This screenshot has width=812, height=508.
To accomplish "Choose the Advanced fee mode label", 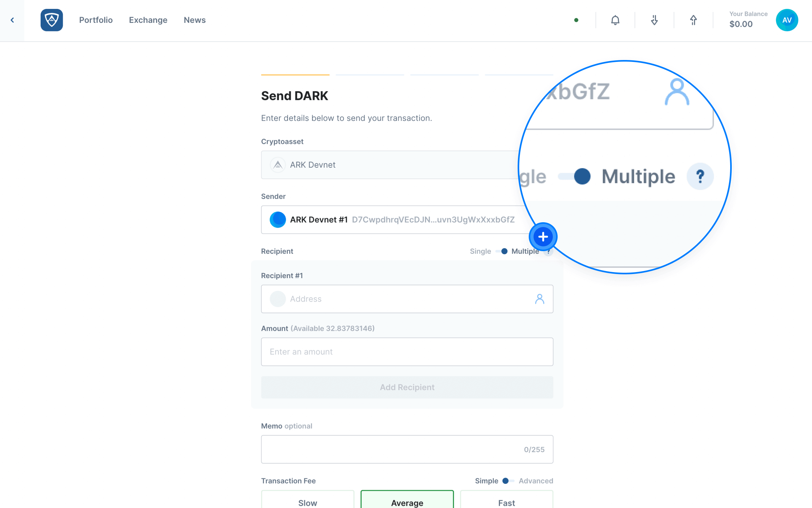I will coord(536,481).
